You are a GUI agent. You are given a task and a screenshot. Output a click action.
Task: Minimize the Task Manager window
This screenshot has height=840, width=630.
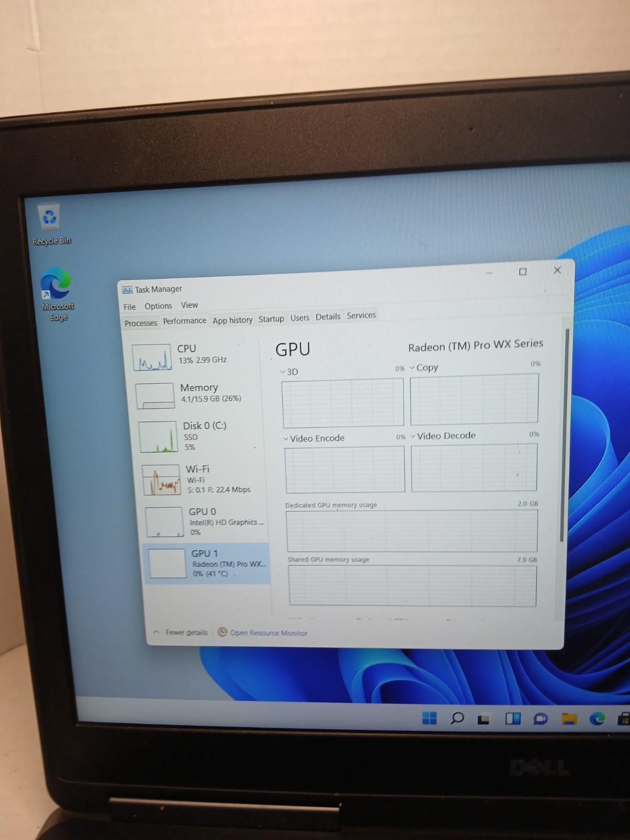489,273
